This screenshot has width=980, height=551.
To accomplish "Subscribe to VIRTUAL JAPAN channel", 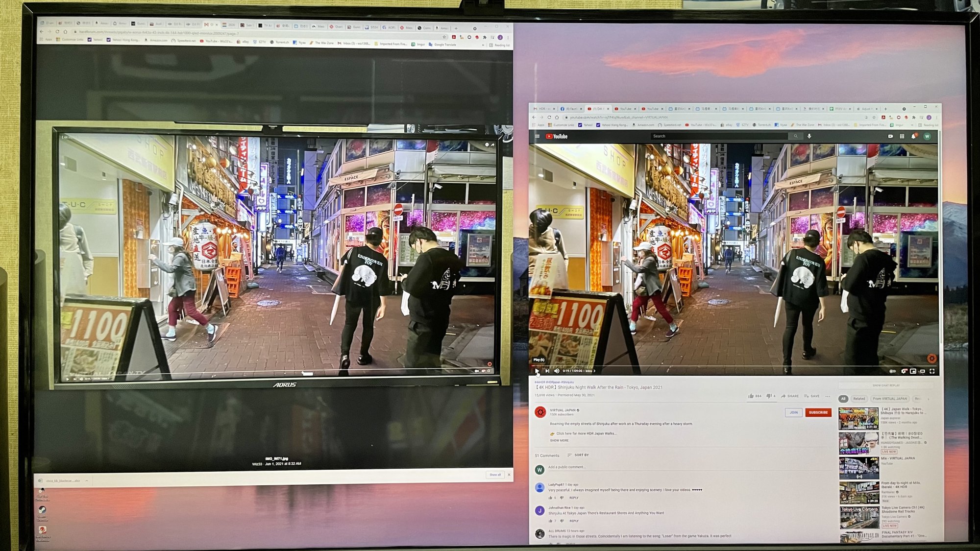I will pyautogui.click(x=818, y=412).
